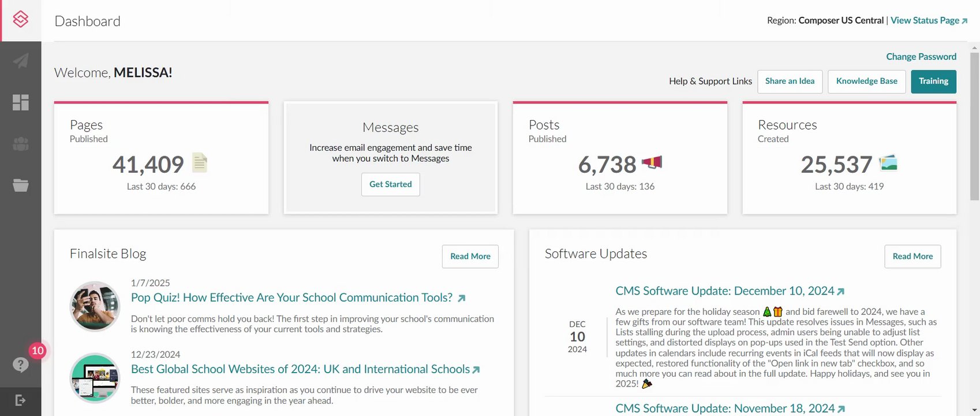980x416 pixels.
Task: Click 'Composer US Central' region text
Action: click(841, 20)
